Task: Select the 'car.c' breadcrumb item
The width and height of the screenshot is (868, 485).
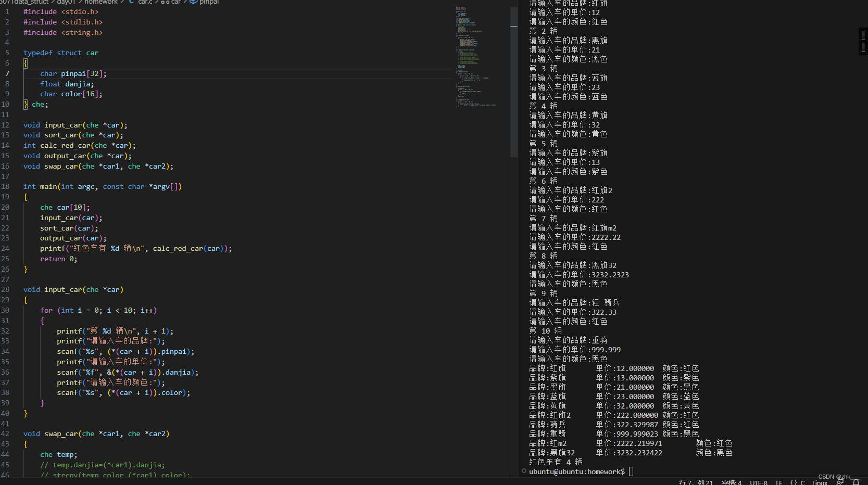Action: click(x=145, y=2)
